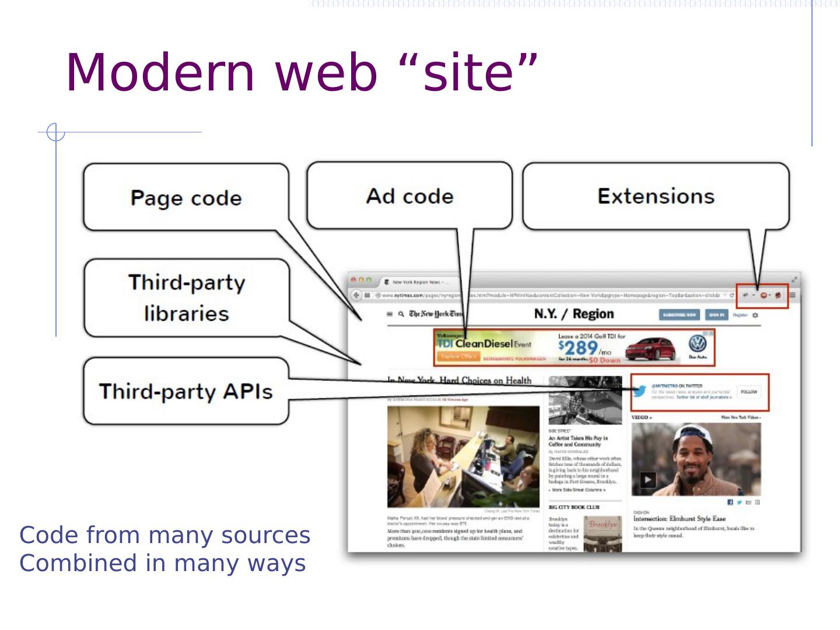Click the browser back arrow button
The image size is (840, 630).
click(x=356, y=295)
